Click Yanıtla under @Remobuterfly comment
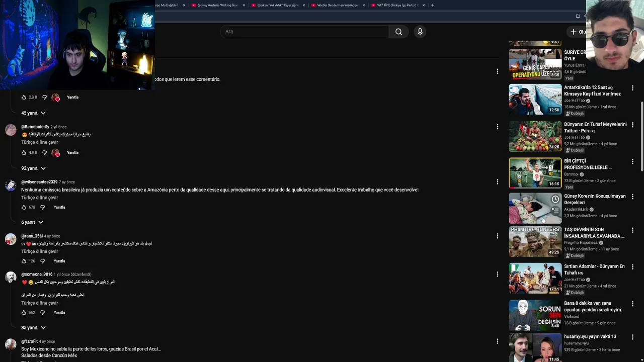The height and width of the screenshot is (362, 644). (x=73, y=152)
